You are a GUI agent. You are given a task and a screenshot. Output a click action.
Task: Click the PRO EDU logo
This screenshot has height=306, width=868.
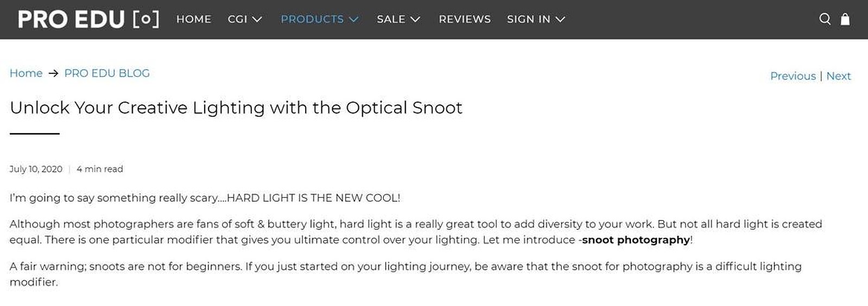(x=88, y=19)
